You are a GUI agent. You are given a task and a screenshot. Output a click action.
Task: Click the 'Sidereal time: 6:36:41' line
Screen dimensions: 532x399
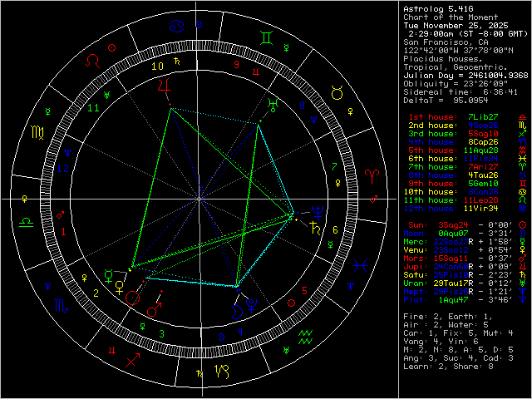(461, 92)
